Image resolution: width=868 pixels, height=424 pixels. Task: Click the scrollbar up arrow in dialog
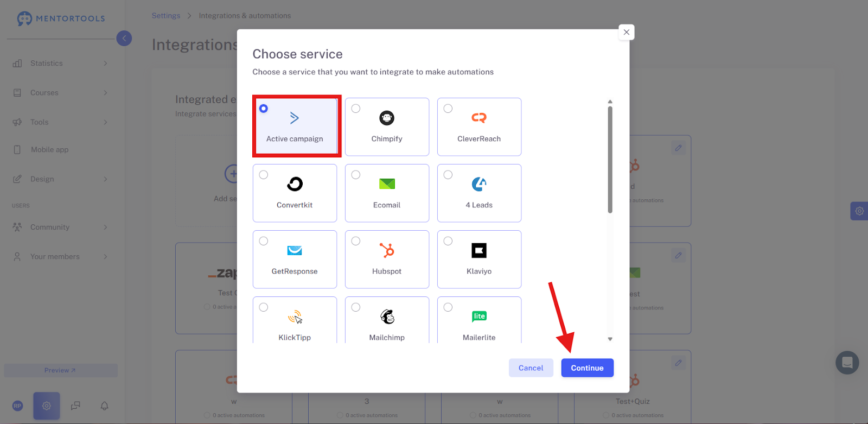610,102
